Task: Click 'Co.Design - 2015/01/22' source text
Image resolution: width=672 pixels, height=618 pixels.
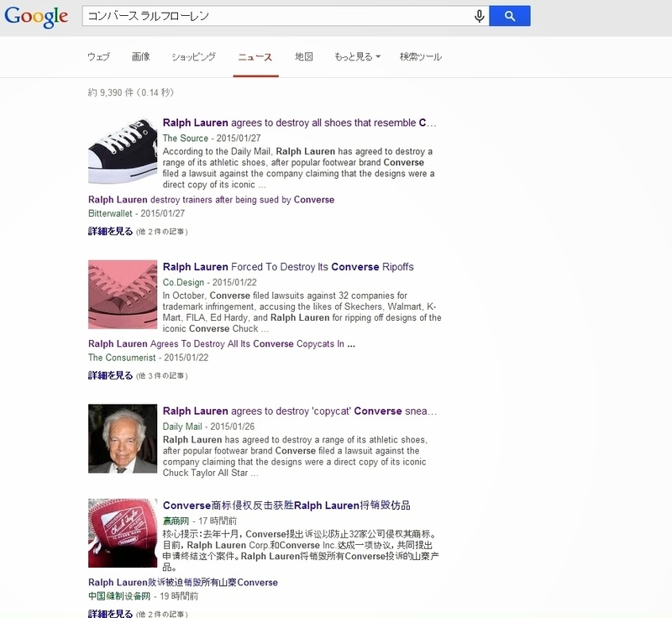Action: click(209, 283)
